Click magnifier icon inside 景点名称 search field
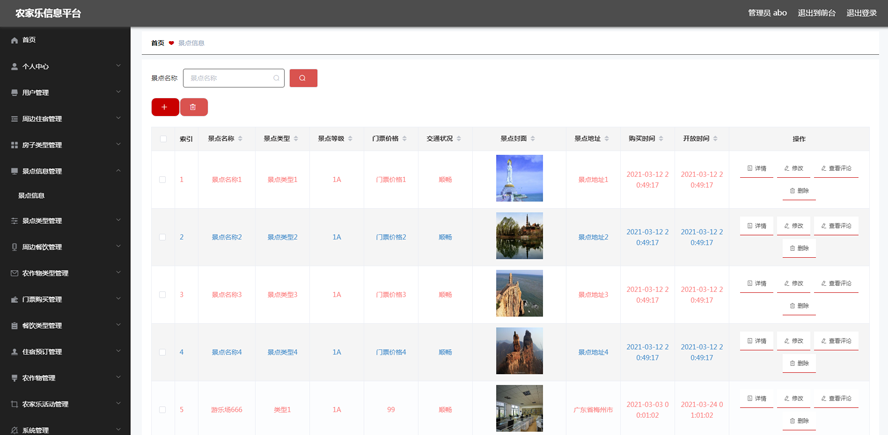888x435 pixels. pos(276,78)
